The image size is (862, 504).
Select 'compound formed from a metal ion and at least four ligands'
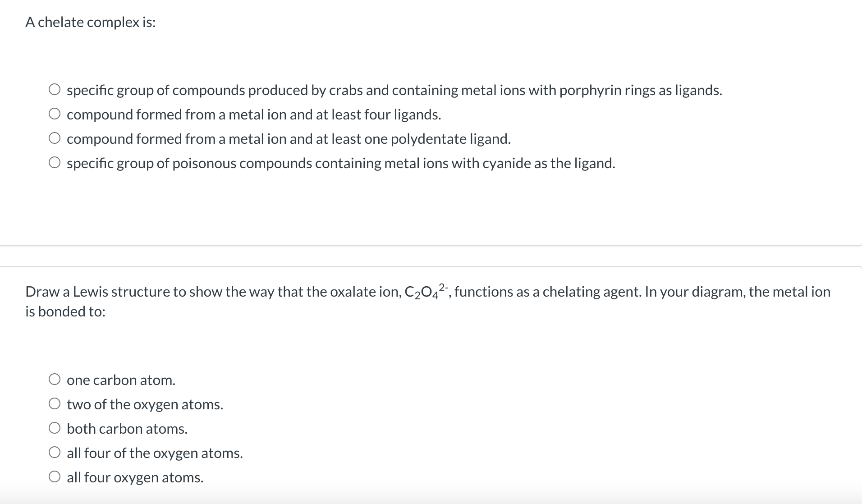point(55,114)
